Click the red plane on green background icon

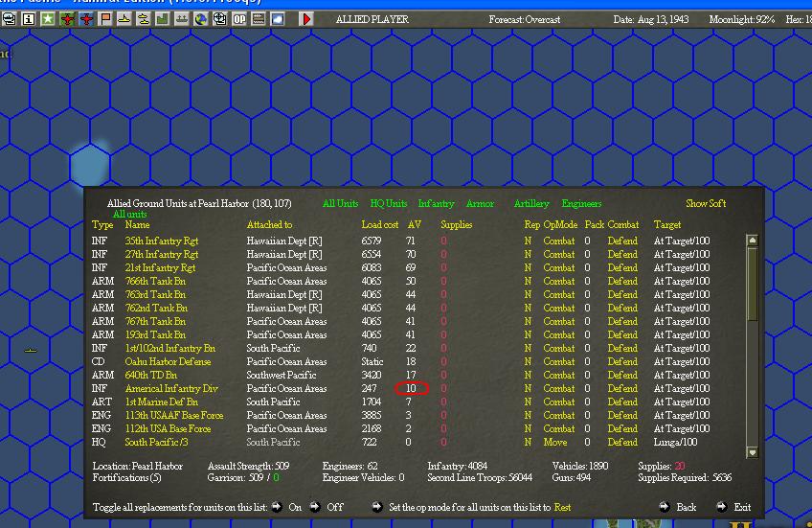click(x=67, y=19)
